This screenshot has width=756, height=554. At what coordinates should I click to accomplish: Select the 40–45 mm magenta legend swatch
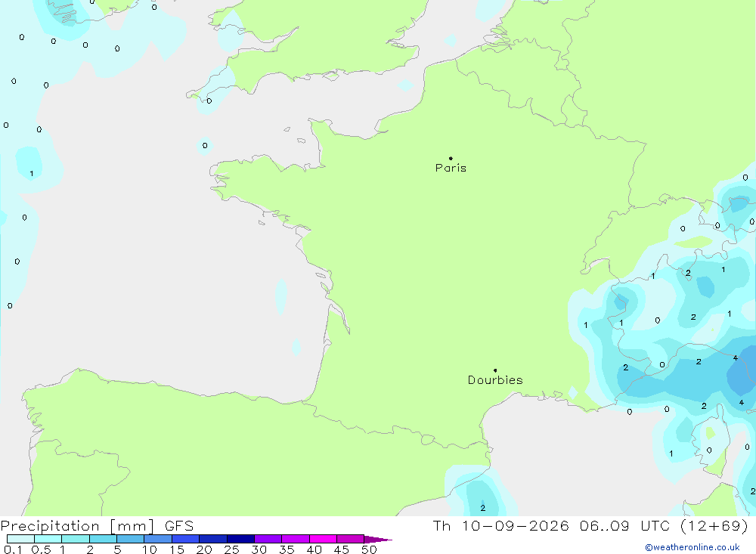pos(323,539)
